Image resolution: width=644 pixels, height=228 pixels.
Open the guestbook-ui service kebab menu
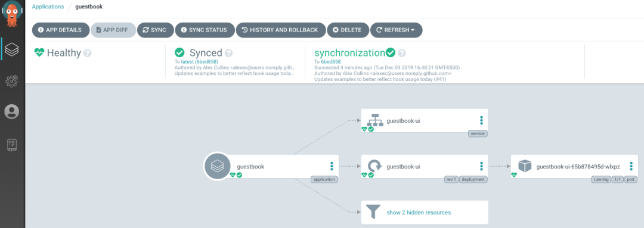(x=481, y=121)
